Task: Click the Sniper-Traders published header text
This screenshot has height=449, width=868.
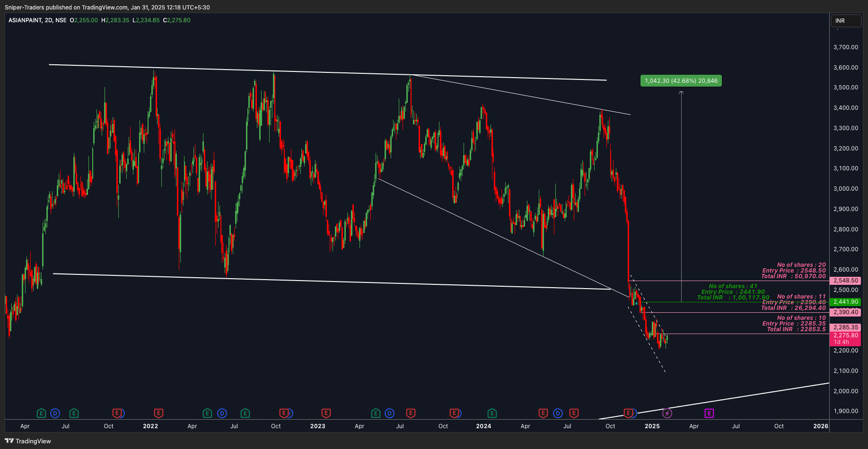Action: (x=107, y=8)
